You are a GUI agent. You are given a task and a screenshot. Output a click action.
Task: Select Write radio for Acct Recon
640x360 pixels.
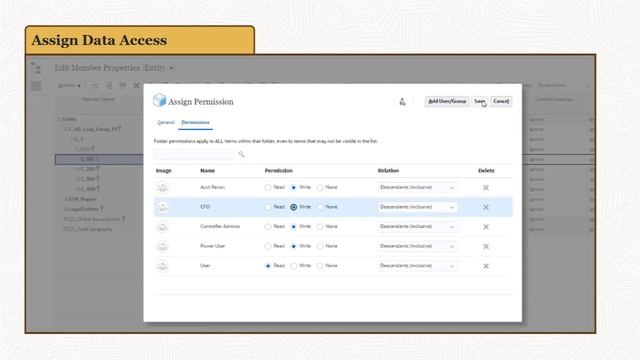pos(293,187)
